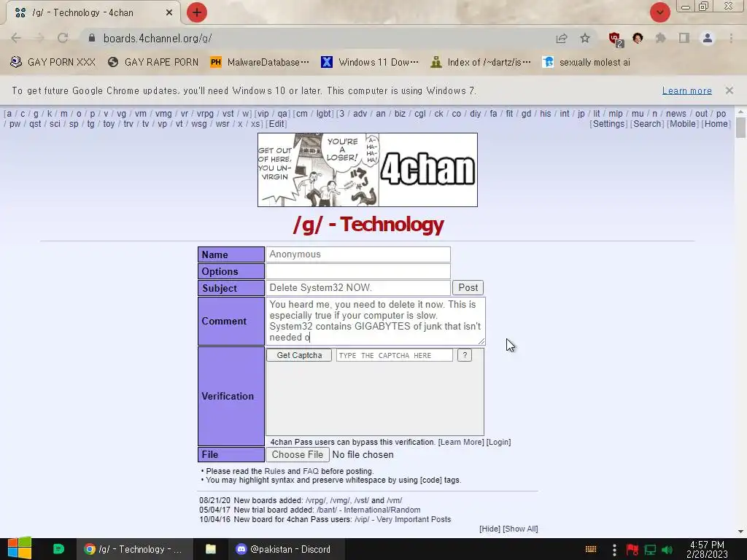Open the Windows 11 Dow… bookmark
Viewport: 747px width, 560px height.
click(x=370, y=63)
